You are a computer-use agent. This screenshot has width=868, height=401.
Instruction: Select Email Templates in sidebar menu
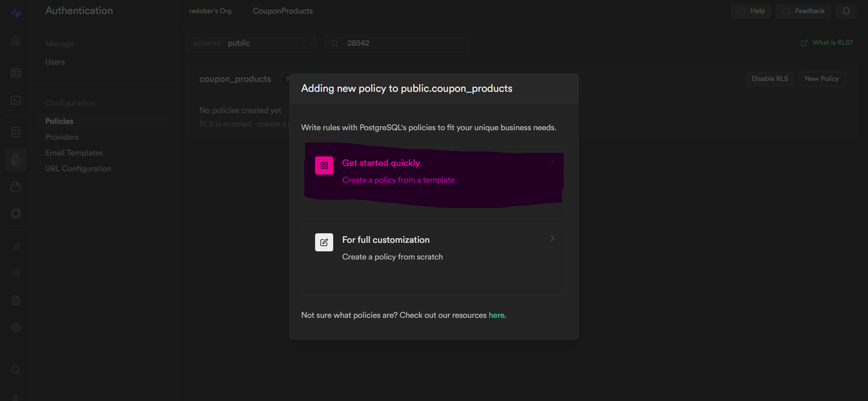74,153
